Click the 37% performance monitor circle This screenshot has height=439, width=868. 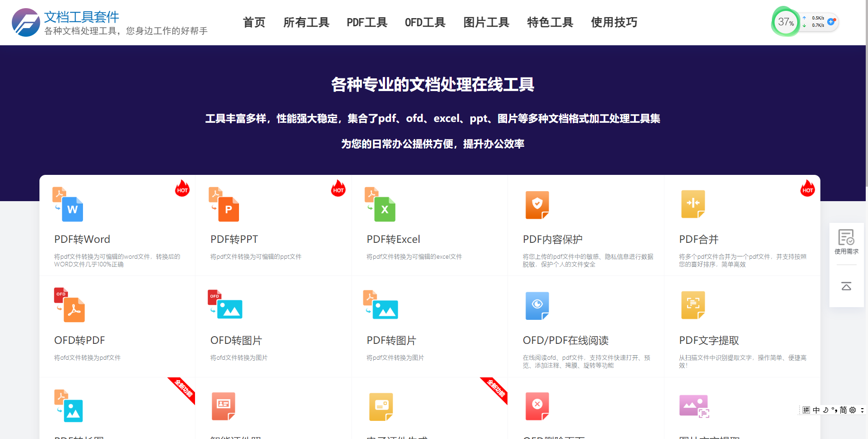[785, 22]
